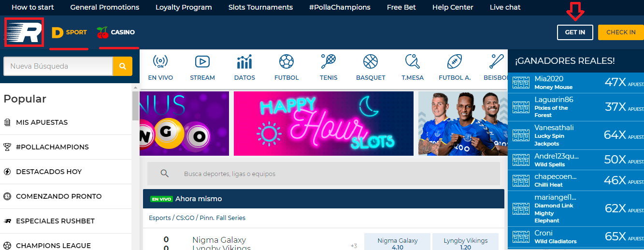
Task: Open the Sport section tab
Action: (69, 32)
